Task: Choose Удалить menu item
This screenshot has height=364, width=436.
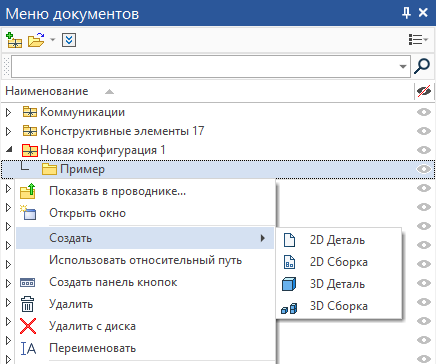Action: [x=145, y=304]
